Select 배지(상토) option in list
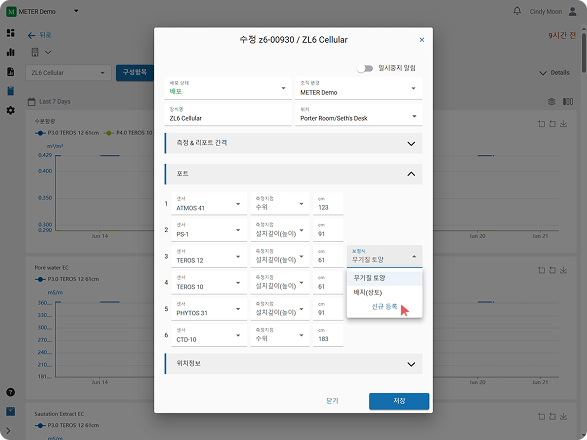This screenshot has width=587, height=440. (x=384, y=292)
